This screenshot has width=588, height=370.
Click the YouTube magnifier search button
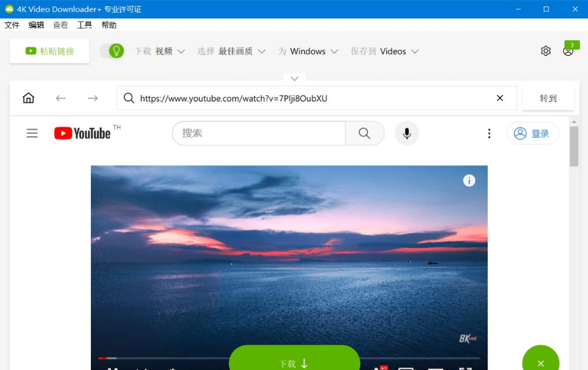click(364, 134)
